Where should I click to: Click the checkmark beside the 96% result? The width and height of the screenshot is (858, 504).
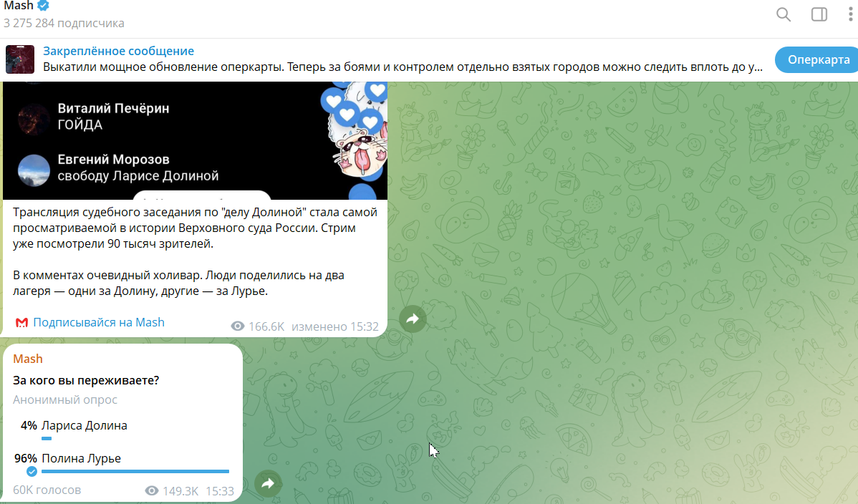pos(32,472)
